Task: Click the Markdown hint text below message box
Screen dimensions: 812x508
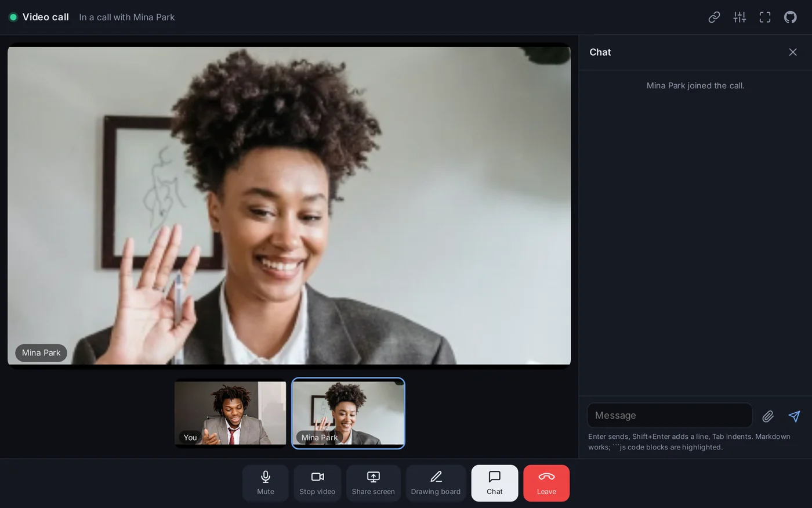Action: [689, 442]
